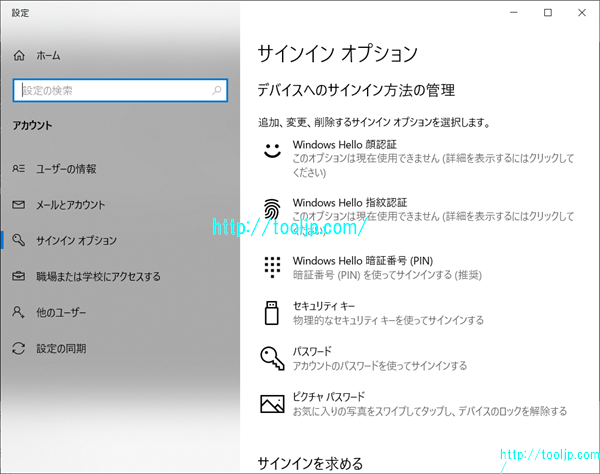Click the password key icon
This screenshot has width=600, height=474.
tap(272, 358)
